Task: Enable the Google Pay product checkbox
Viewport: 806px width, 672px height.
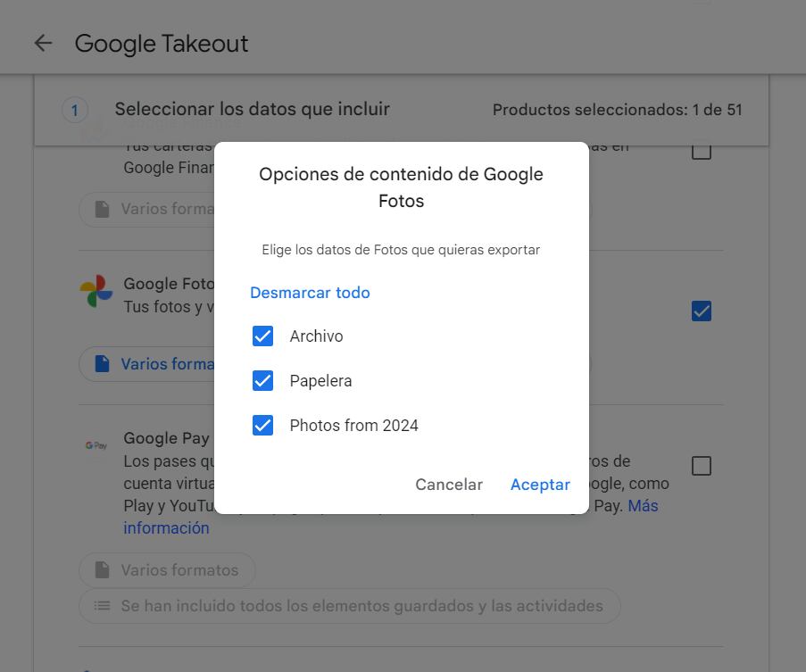Action: pyautogui.click(x=702, y=465)
